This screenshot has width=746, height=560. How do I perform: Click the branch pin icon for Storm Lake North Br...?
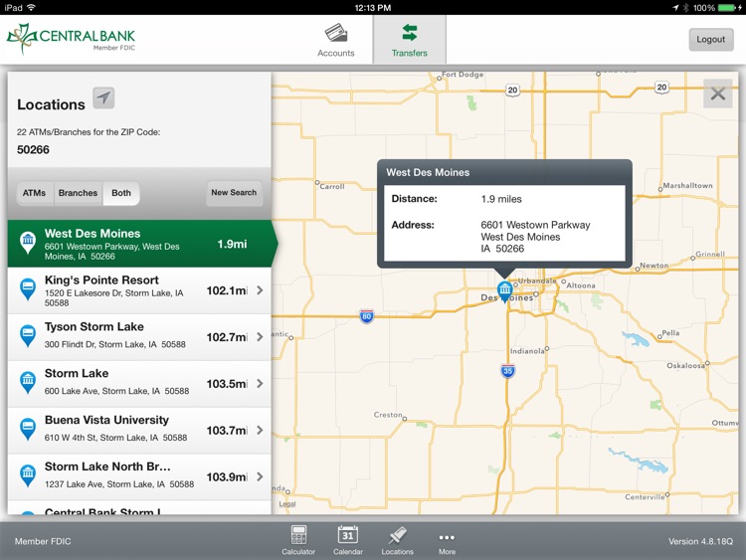click(28, 475)
